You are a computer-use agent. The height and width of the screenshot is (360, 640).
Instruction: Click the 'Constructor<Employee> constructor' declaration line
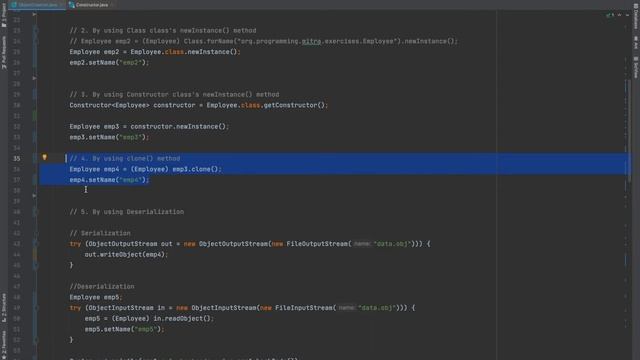click(198, 105)
